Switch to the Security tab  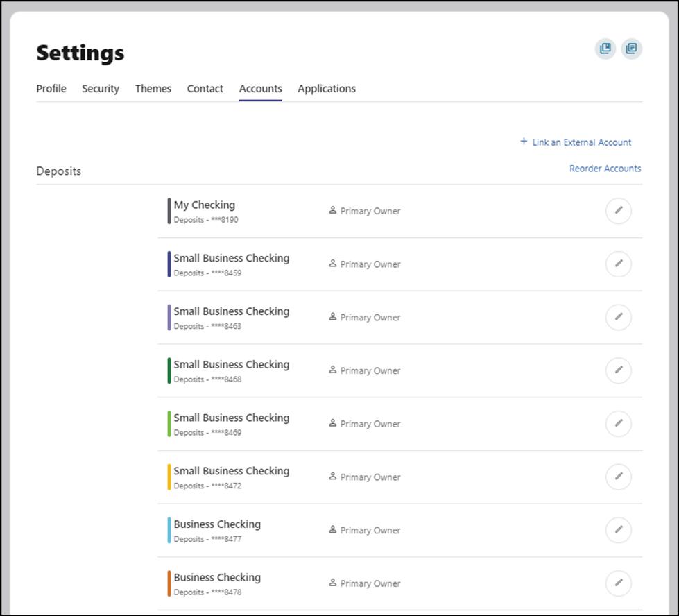click(101, 89)
